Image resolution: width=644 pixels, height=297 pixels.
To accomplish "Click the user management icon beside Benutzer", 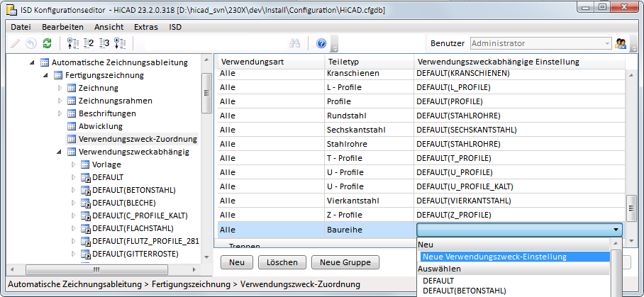I will click(621, 43).
